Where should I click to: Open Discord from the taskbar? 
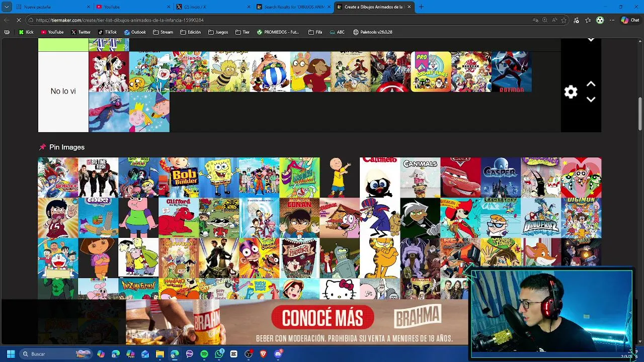tap(278, 354)
